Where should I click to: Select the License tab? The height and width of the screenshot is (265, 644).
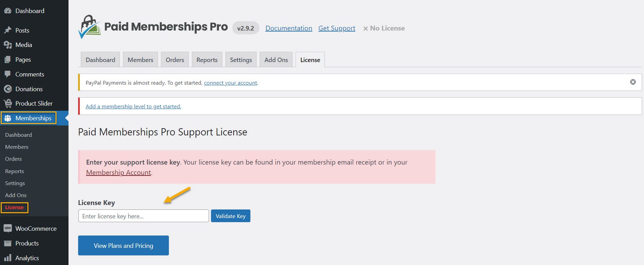pos(310,60)
